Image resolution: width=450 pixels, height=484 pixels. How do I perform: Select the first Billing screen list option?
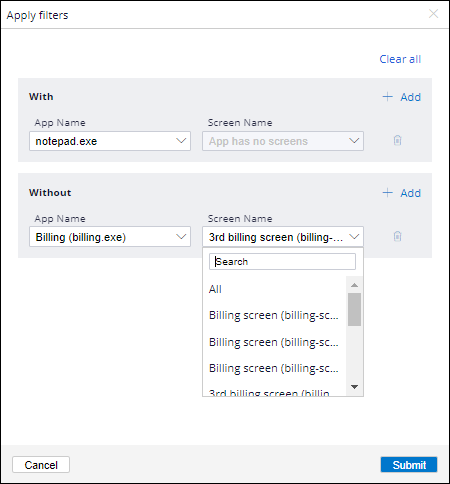[275, 315]
